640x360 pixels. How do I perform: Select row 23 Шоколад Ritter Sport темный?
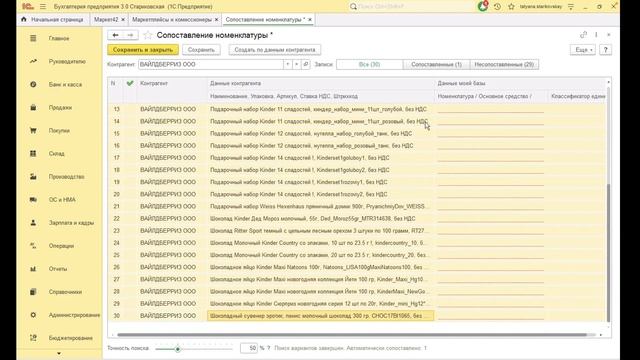point(320,231)
